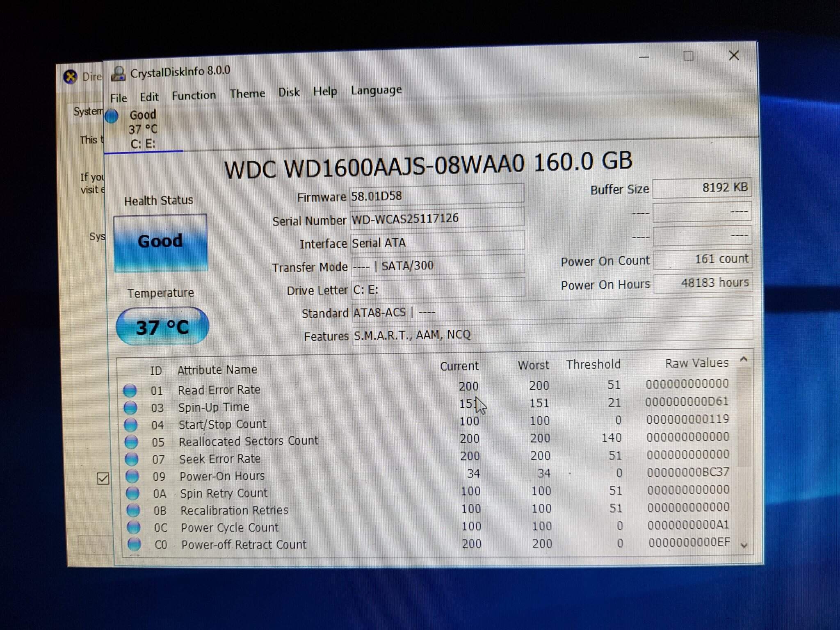Viewport: 840px width, 630px height.
Task: Click the status icon for Power Cycle Count
Action: 134,527
